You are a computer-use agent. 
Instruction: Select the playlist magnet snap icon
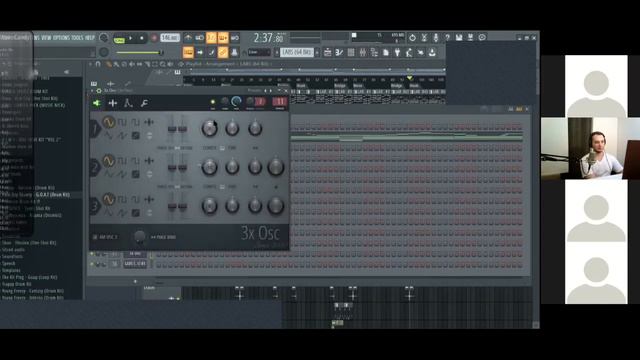(98, 64)
